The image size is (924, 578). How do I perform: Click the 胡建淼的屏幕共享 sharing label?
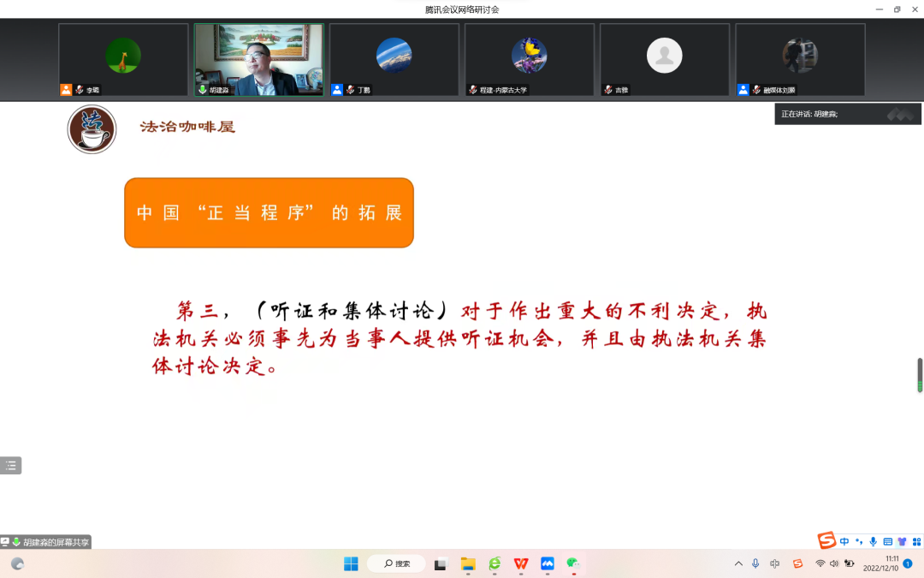click(x=51, y=542)
